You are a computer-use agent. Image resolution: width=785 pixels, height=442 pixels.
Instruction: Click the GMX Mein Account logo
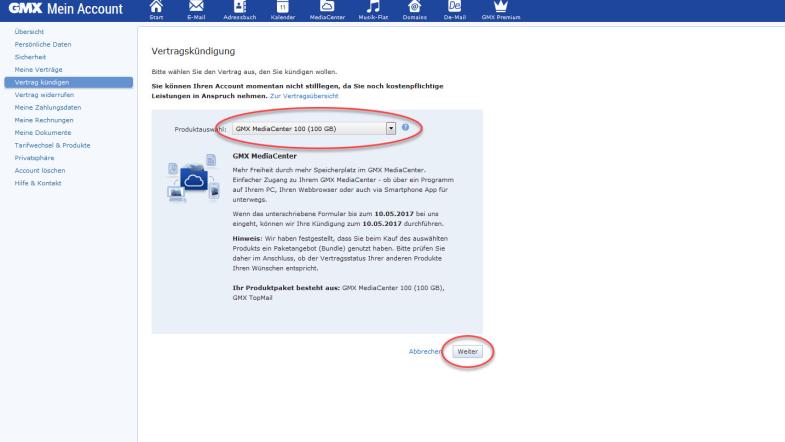[x=66, y=9]
